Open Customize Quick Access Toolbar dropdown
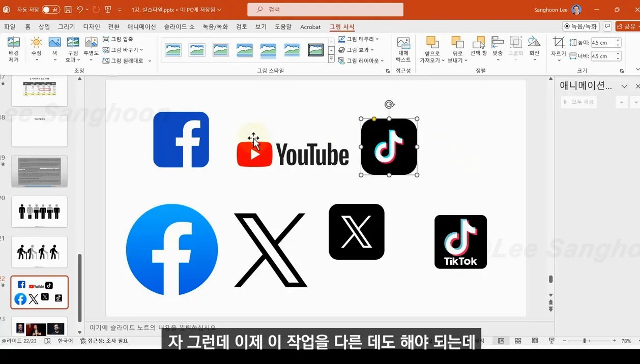The height and width of the screenshot is (364, 640). point(120,10)
